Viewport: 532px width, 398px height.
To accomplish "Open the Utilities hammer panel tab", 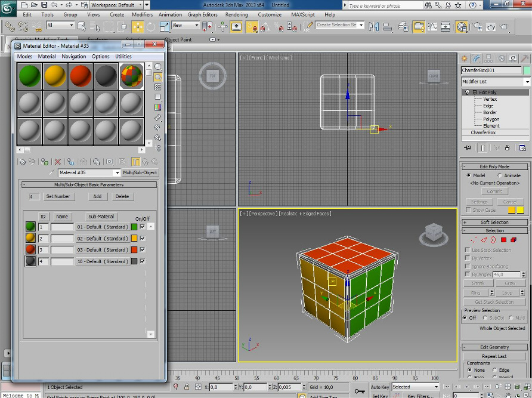I will point(525,58).
